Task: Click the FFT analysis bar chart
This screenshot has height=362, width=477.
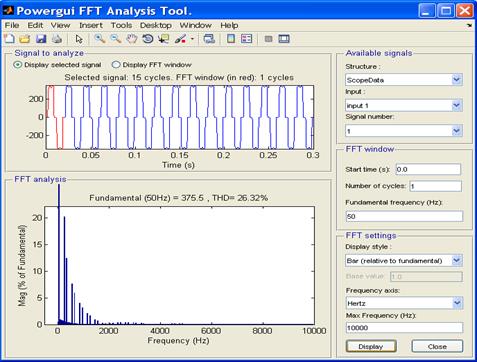Action: click(180, 265)
